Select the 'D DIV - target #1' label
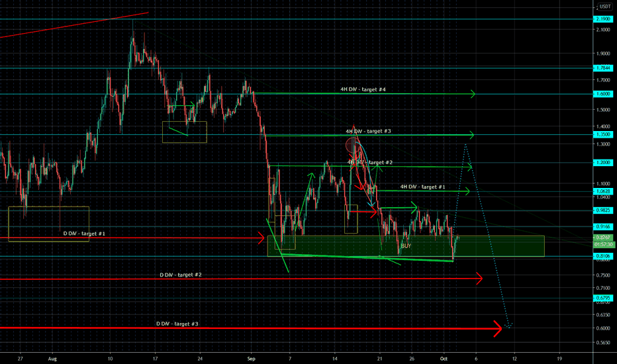 [x=84, y=234]
